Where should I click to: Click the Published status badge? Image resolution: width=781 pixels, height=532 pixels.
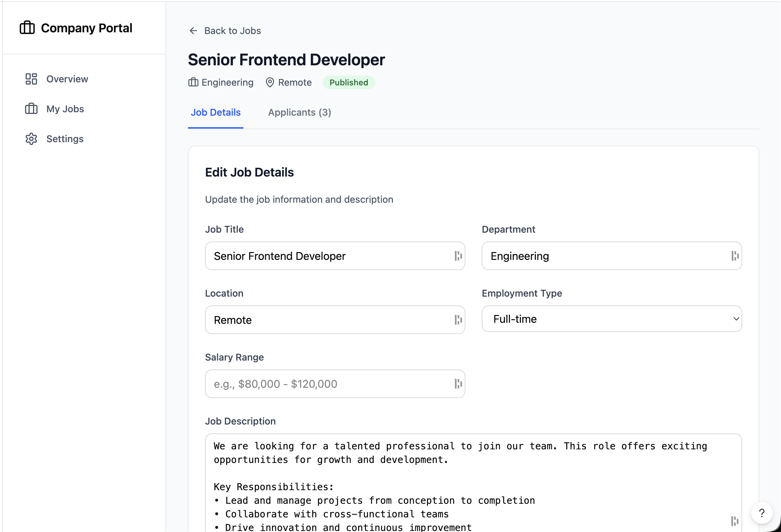(349, 82)
